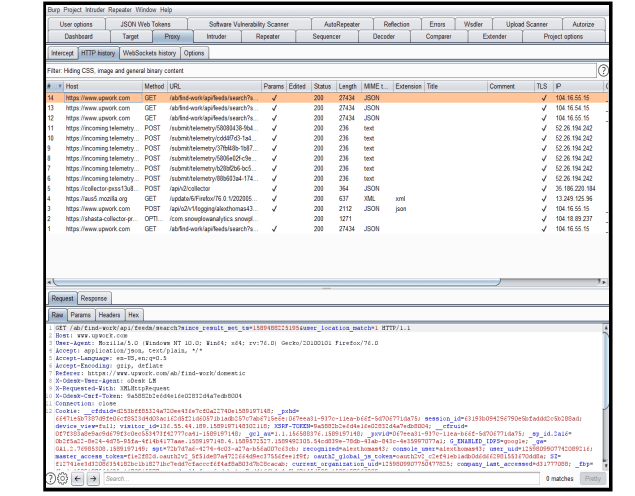Click the horizontal scrollbar of history table
Screen dimensions: 635x496
tap(277, 282)
